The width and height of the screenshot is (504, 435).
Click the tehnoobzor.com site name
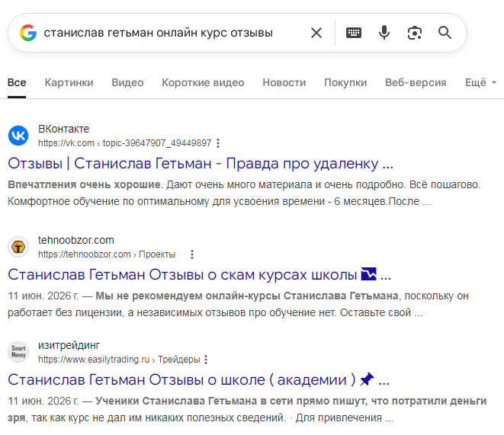[x=76, y=240]
